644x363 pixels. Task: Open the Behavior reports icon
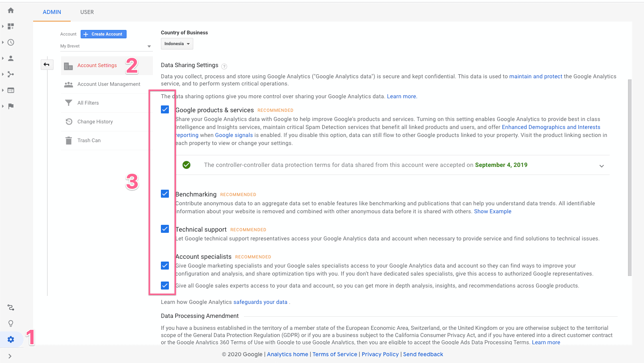pos(10,90)
